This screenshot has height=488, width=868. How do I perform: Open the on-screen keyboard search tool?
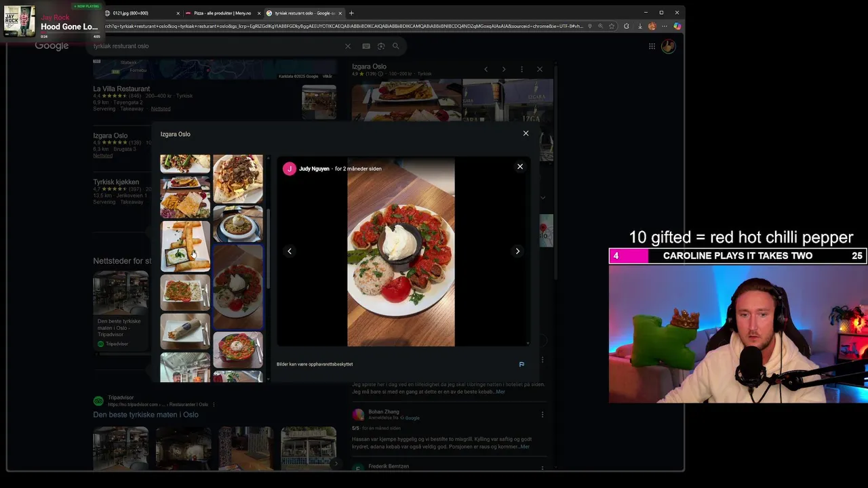coord(366,46)
